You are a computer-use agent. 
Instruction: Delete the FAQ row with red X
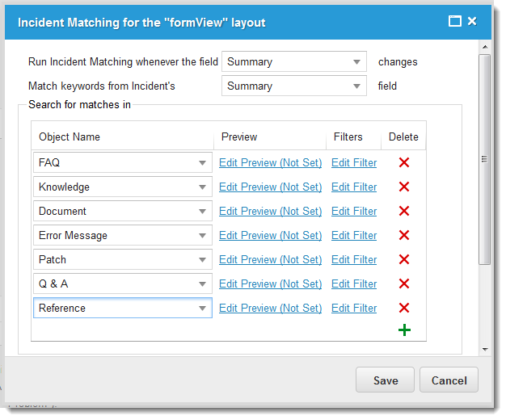(x=404, y=162)
